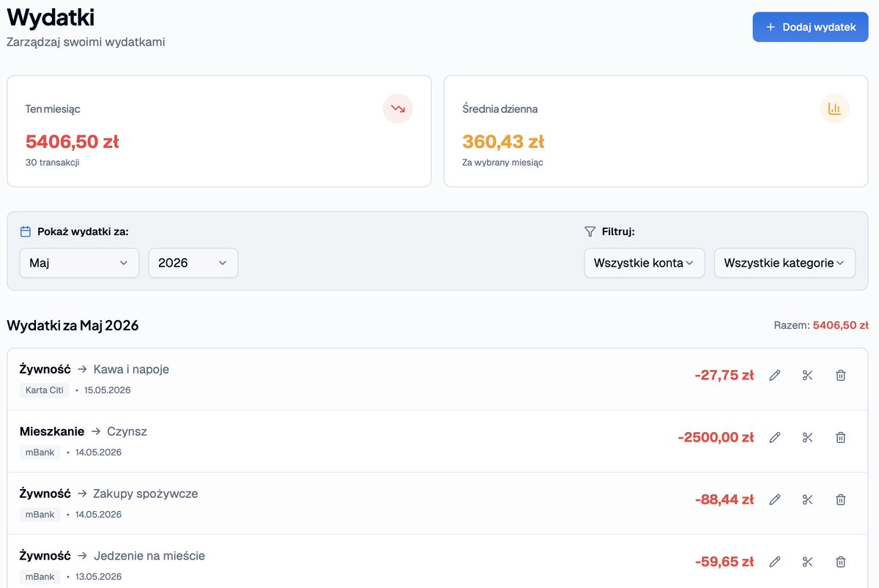Click the 30 transakcji label
This screenshot has height=588, width=879.
click(x=52, y=163)
